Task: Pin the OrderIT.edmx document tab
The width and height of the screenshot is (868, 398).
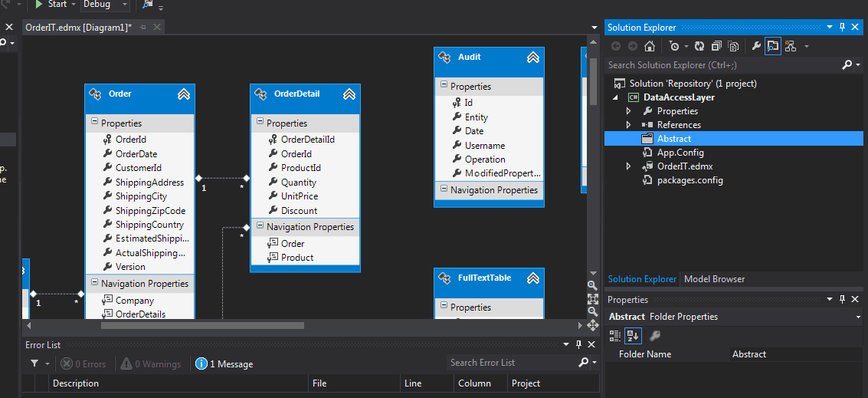Action: [x=142, y=27]
